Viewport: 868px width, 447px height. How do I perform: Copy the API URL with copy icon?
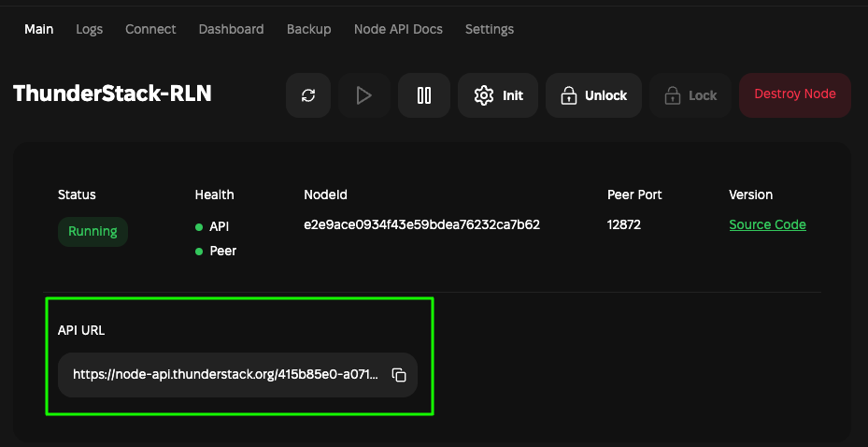point(399,375)
